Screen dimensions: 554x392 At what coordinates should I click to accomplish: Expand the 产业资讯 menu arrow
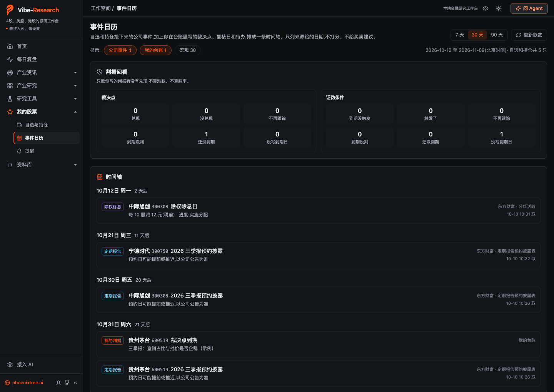75,73
